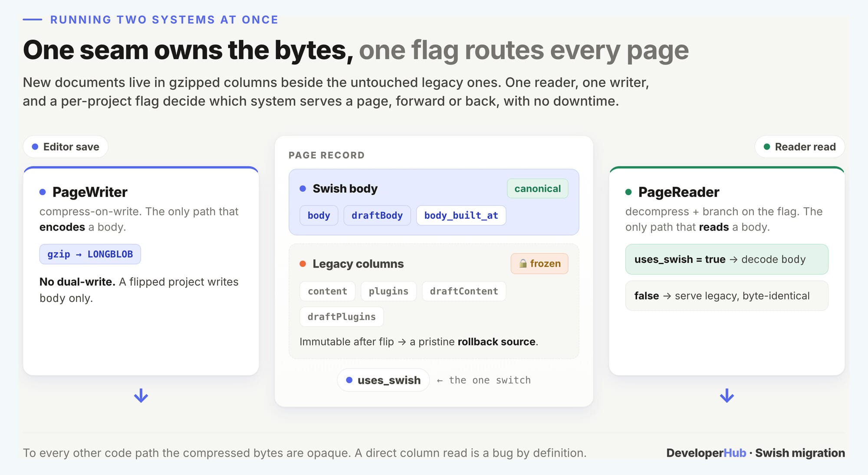Click the intro paragraph about gzipped columns
Image resolution: width=868 pixels, height=475 pixels.
click(336, 92)
